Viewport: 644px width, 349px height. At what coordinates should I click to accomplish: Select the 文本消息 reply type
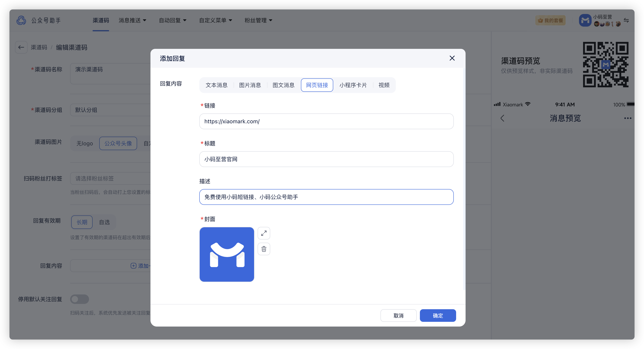click(216, 85)
